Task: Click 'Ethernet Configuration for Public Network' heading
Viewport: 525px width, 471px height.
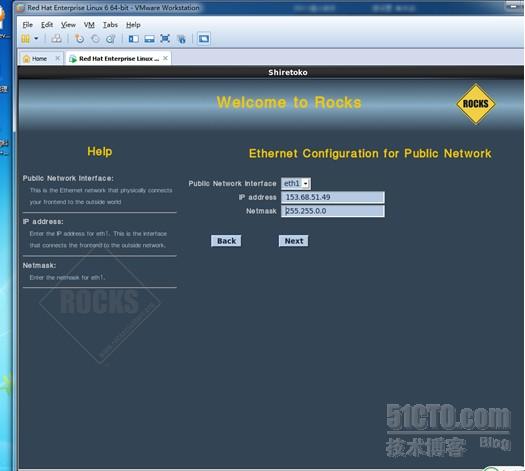Action: point(370,153)
